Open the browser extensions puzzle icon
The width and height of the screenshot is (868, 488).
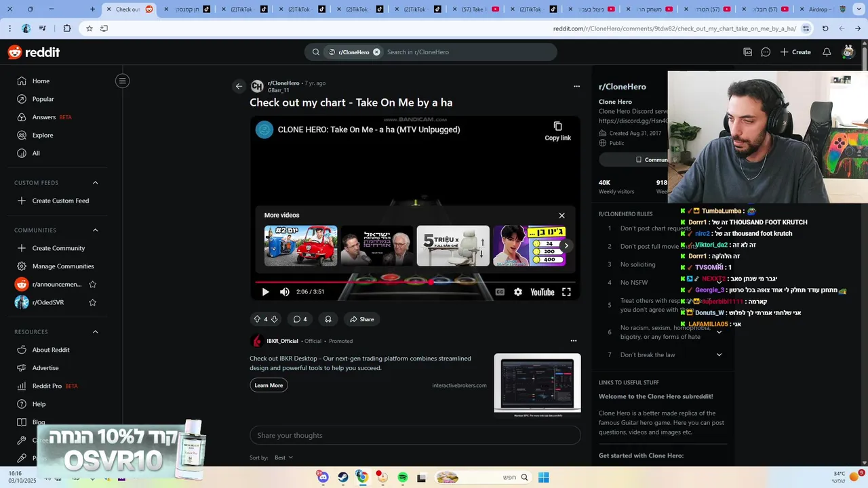point(66,28)
